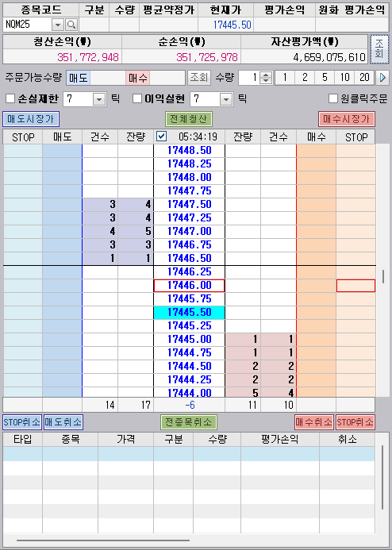The image size is (392, 550).
Task: Click the 매수 orderable quantity field
Action: click(167, 78)
